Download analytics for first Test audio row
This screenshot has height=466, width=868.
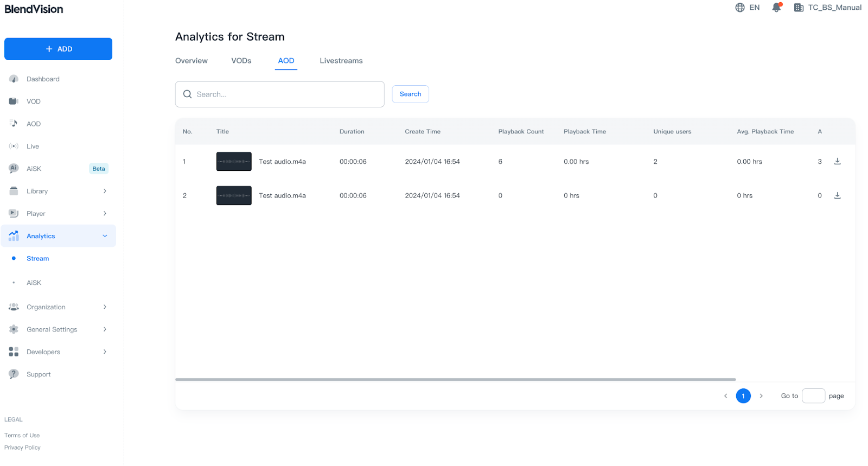click(x=837, y=162)
